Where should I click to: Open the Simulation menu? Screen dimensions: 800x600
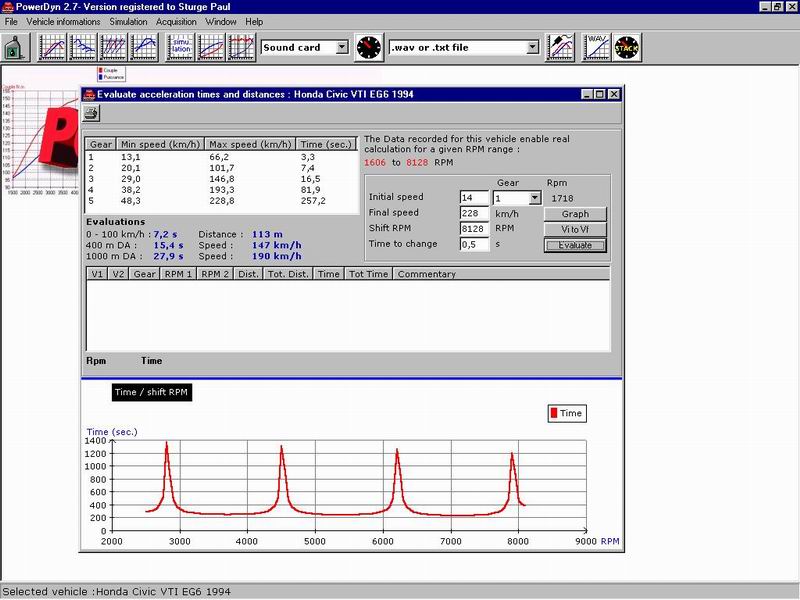coord(126,21)
